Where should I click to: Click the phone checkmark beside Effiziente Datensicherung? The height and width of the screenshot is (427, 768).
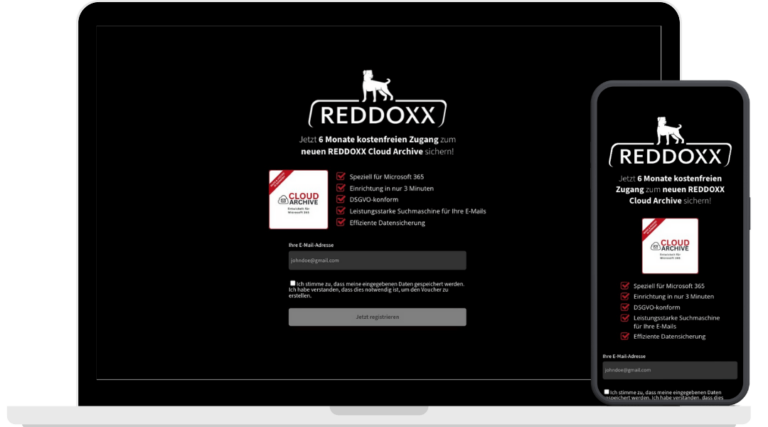tap(624, 336)
